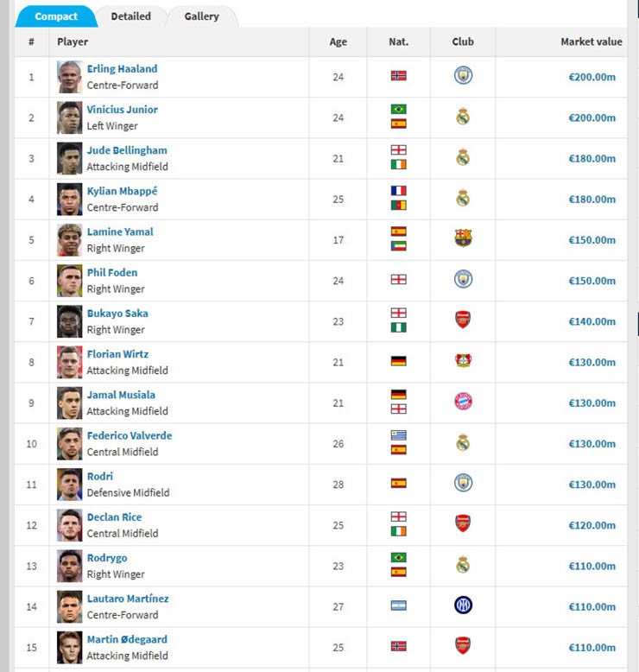Click Norway flag in Erling Haaland's row
The height and width of the screenshot is (672, 639).
click(398, 76)
